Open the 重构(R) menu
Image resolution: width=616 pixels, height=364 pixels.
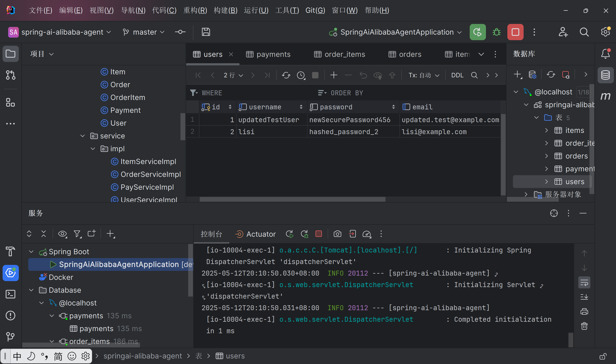[195, 10]
